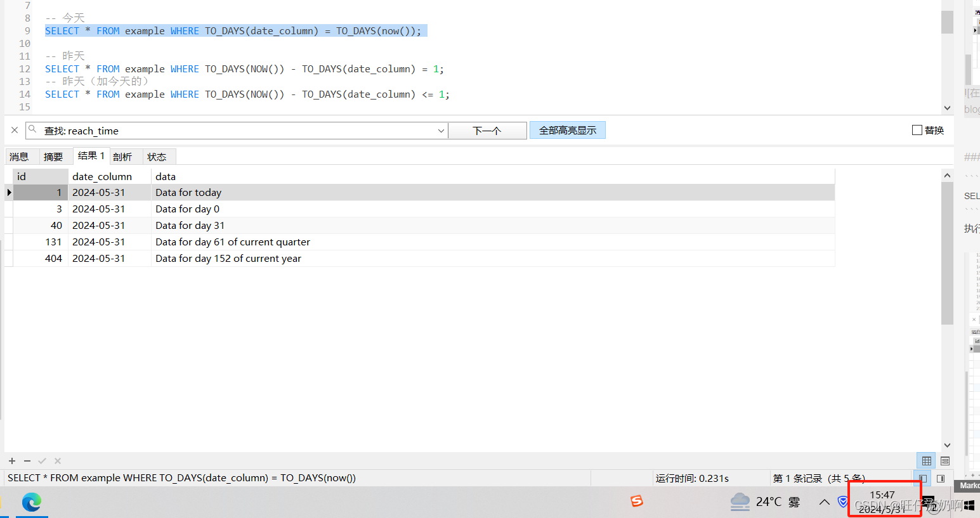Click the '-- 昨天' comment on line 11
Image resolution: width=980 pixels, height=518 pixels.
tap(65, 56)
